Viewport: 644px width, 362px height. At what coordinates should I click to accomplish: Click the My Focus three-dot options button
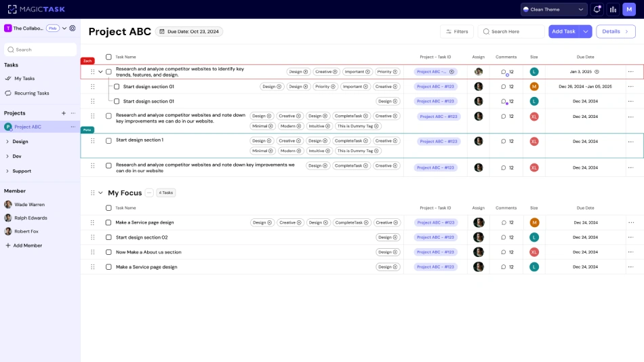[149, 193]
